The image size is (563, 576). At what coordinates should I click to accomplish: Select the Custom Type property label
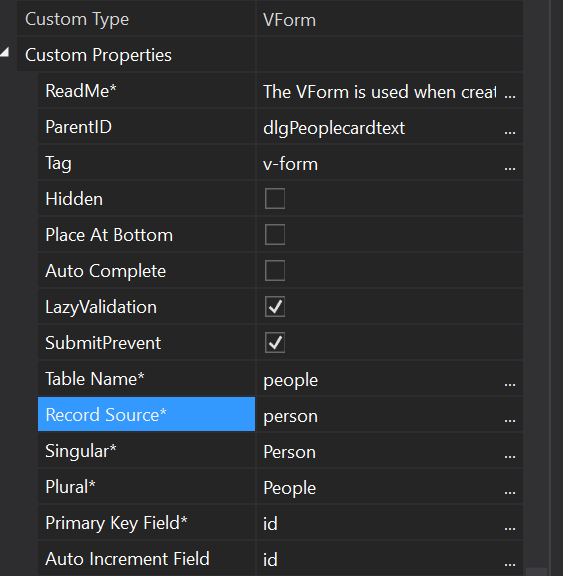[77, 19]
